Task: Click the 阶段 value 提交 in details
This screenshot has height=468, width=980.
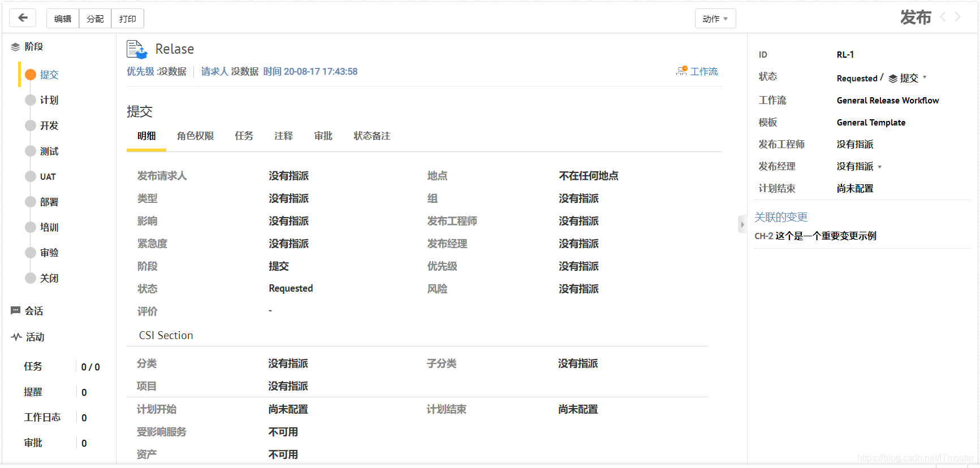Action: pos(279,266)
